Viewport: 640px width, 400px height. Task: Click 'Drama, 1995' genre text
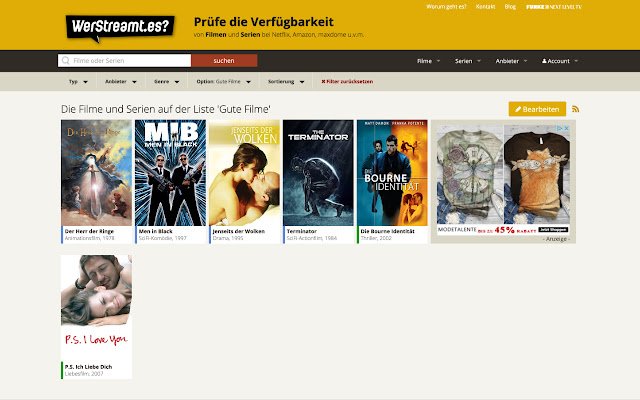(x=228, y=238)
